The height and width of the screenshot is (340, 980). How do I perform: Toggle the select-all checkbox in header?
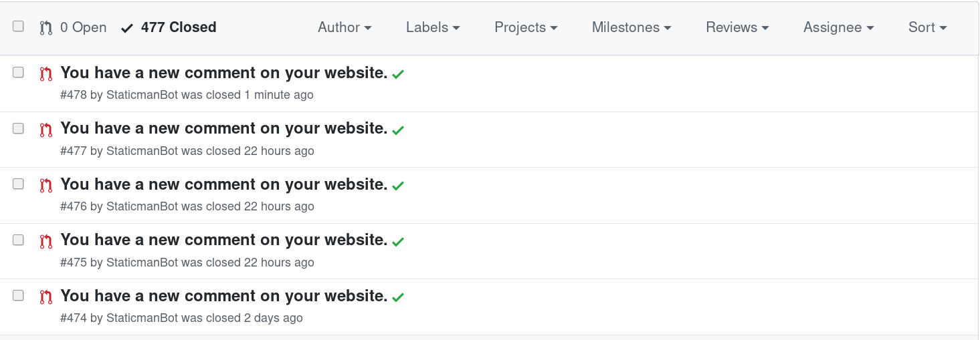18,27
